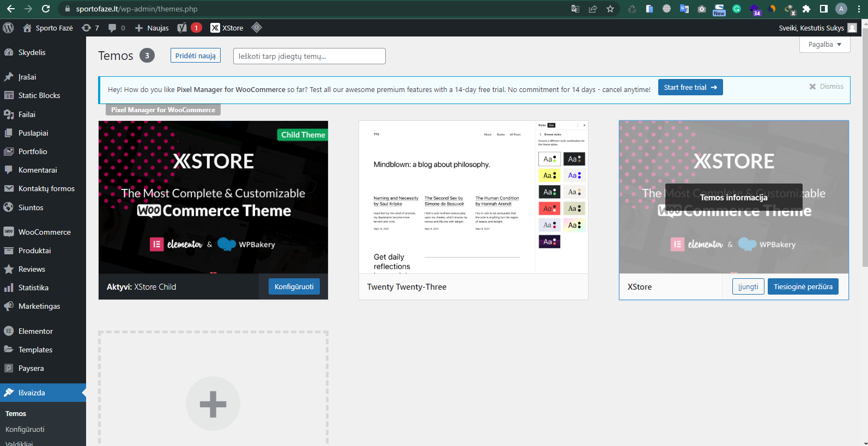
Task: Open the Marketingas menu label
Action: click(39, 306)
